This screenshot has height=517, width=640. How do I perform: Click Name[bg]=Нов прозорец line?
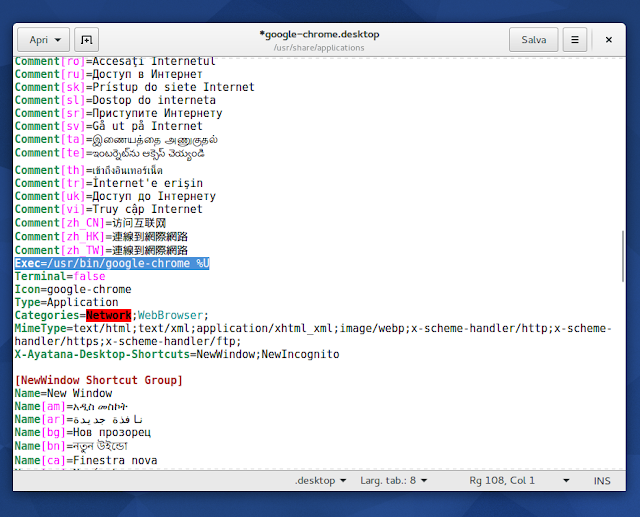83,432
